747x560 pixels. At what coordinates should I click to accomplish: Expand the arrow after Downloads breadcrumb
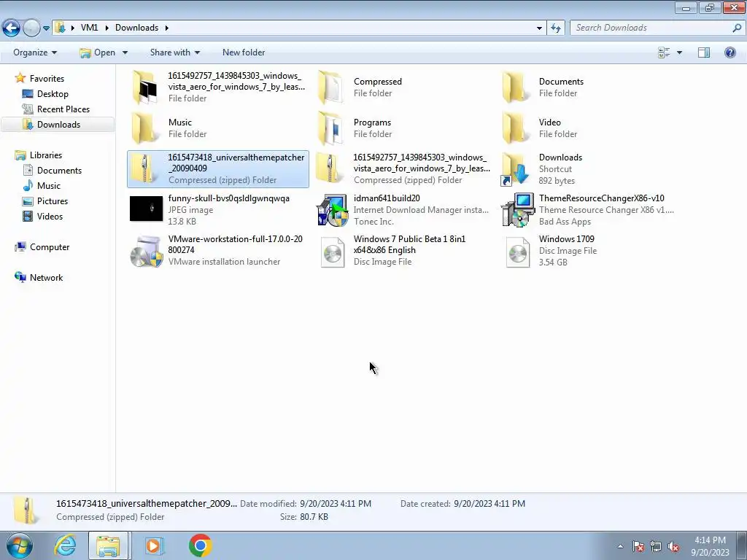(167, 28)
